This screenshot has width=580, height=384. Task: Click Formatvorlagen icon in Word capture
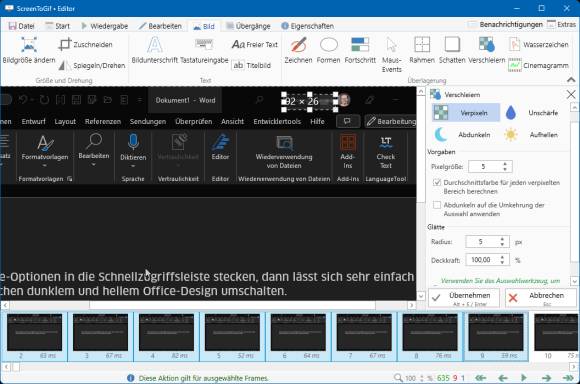[x=45, y=143]
